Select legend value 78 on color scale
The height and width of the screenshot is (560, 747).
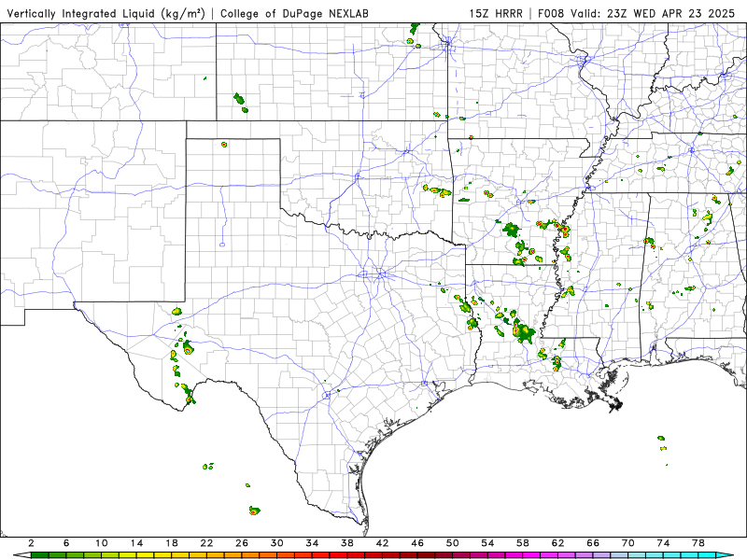(698, 543)
